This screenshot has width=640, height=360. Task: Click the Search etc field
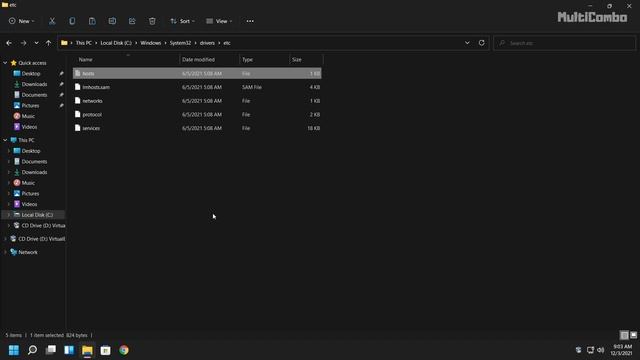pyautogui.click(x=564, y=43)
